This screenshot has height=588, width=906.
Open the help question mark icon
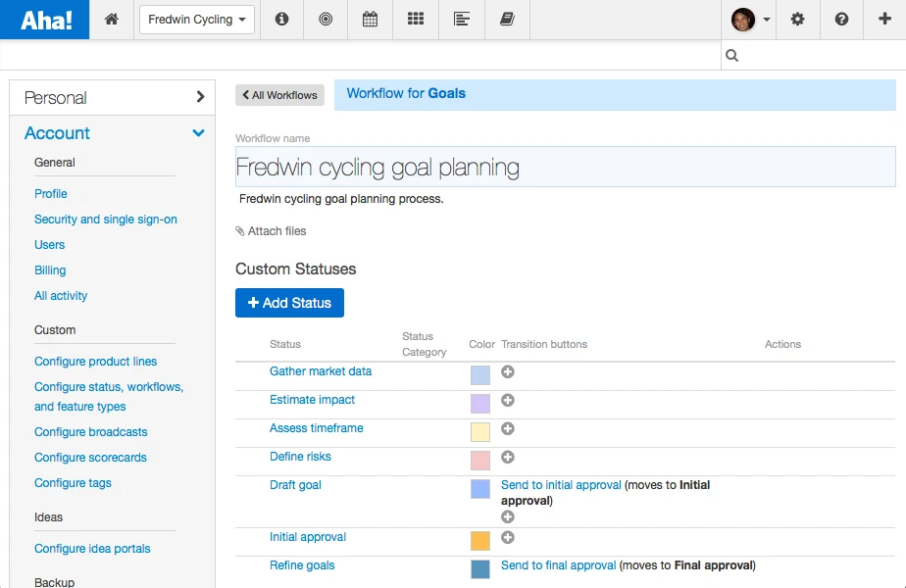[841, 19]
